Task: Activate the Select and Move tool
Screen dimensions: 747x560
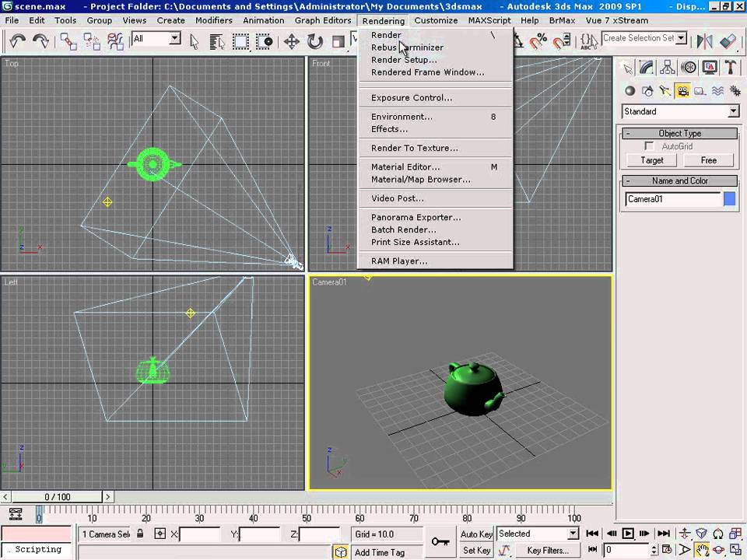Action: point(292,41)
